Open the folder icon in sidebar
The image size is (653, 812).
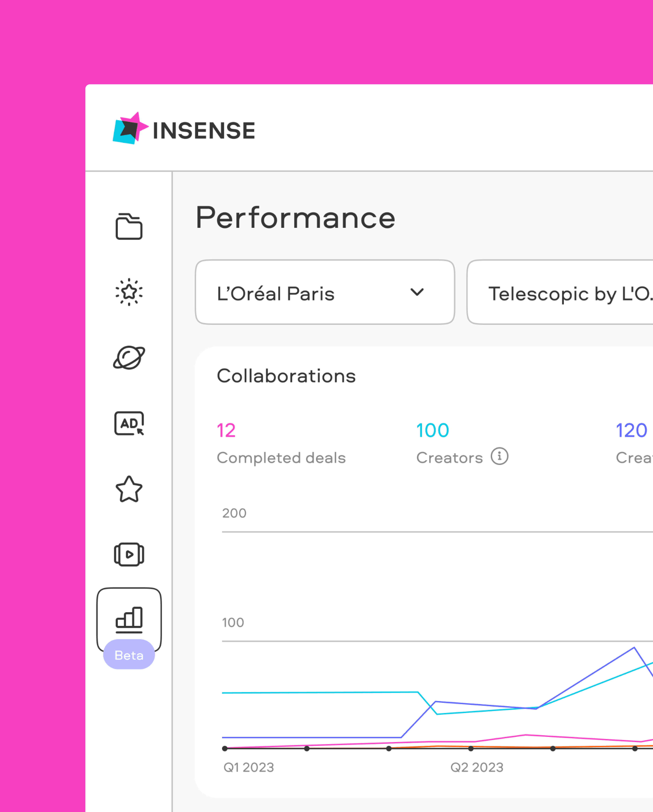[129, 226]
